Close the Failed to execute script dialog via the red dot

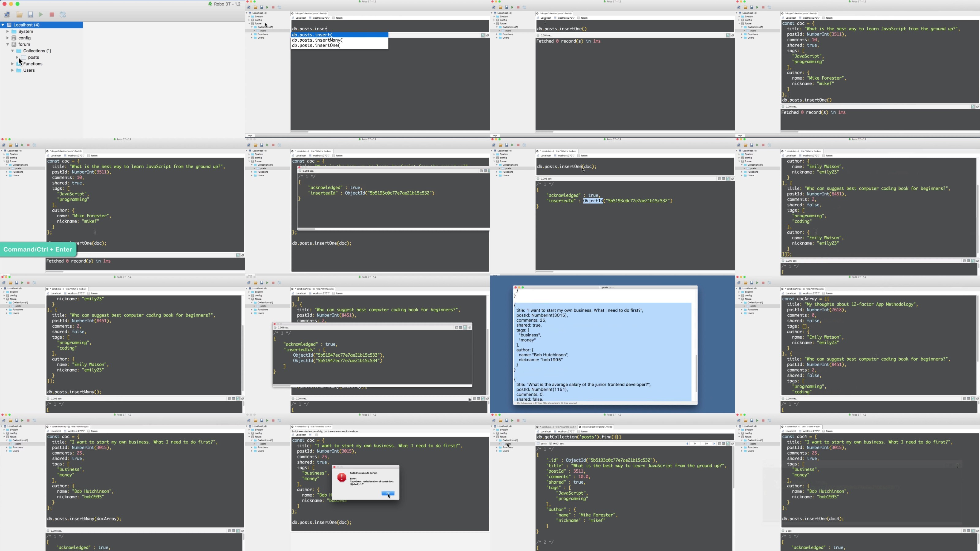334,467
